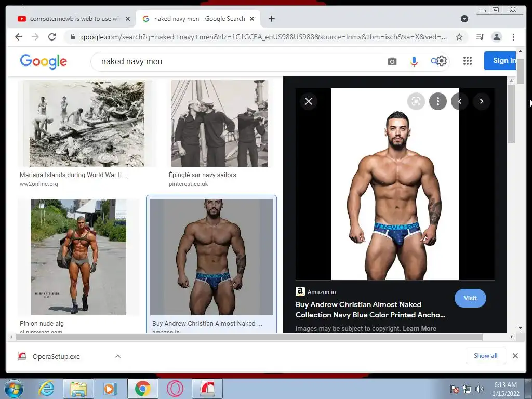Open the Windows Start menu

(14, 389)
